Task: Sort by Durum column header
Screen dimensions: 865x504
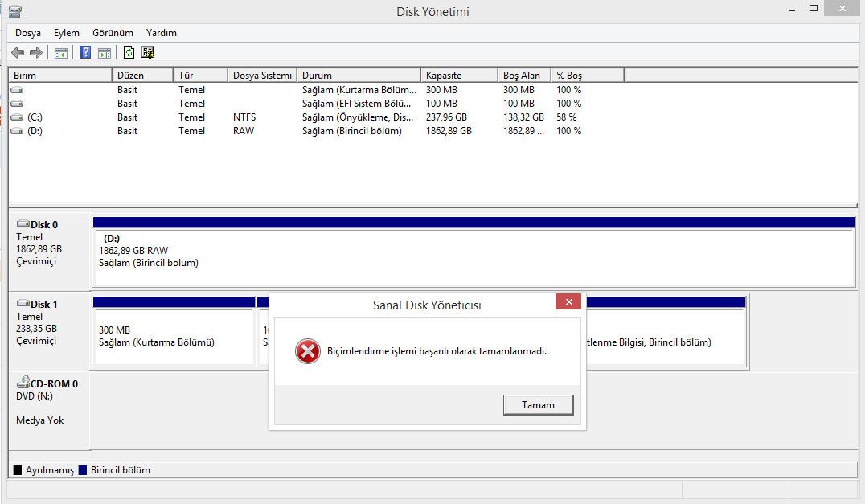Action: pos(359,75)
